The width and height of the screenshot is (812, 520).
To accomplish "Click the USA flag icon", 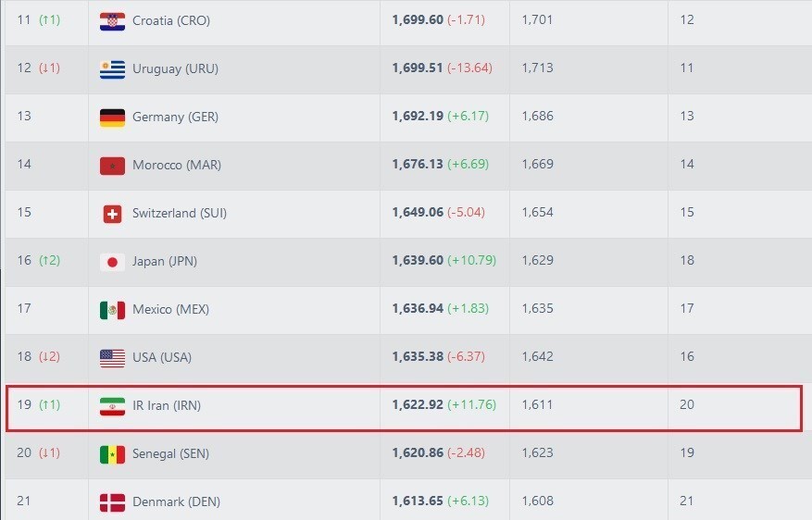I will (x=112, y=358).
